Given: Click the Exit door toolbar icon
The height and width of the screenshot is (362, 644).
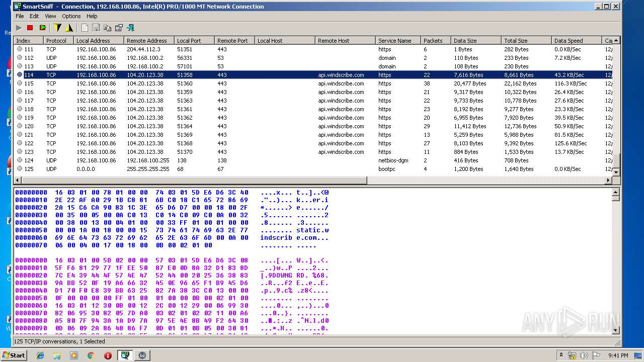Looking at the screenshot, I should pos(130,28).
